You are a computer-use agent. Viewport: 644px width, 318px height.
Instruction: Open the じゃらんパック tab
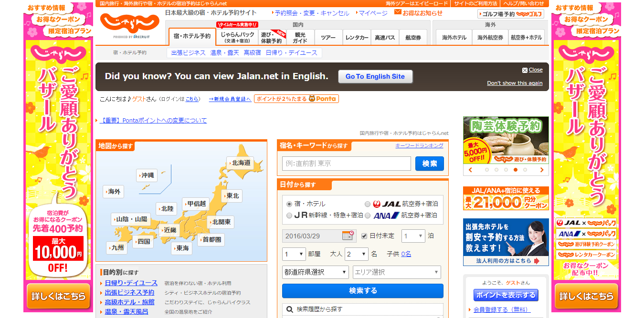237,37
